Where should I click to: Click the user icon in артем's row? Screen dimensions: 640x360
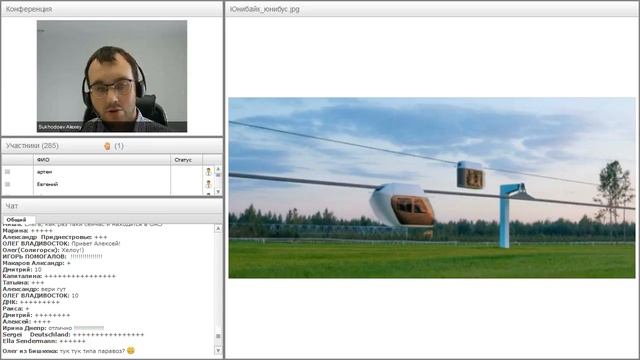[x=208, y=172]
